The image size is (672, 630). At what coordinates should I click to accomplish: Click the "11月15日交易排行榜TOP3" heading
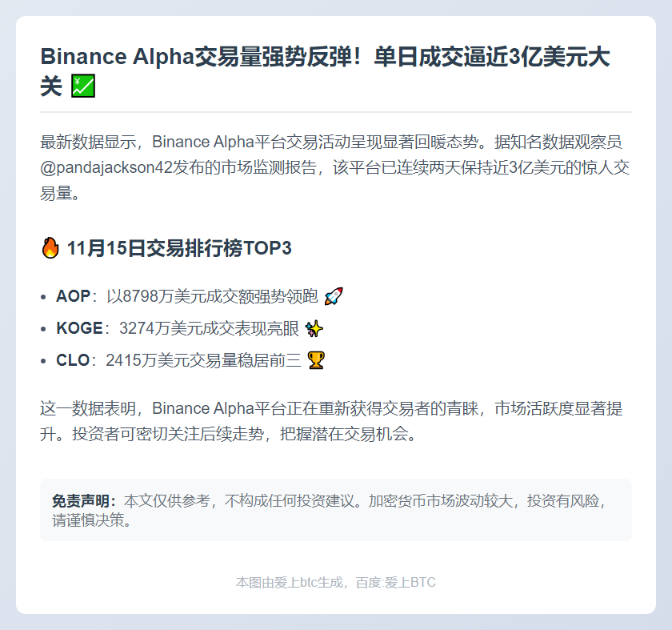pyautogui.click(x=179, y=248)
